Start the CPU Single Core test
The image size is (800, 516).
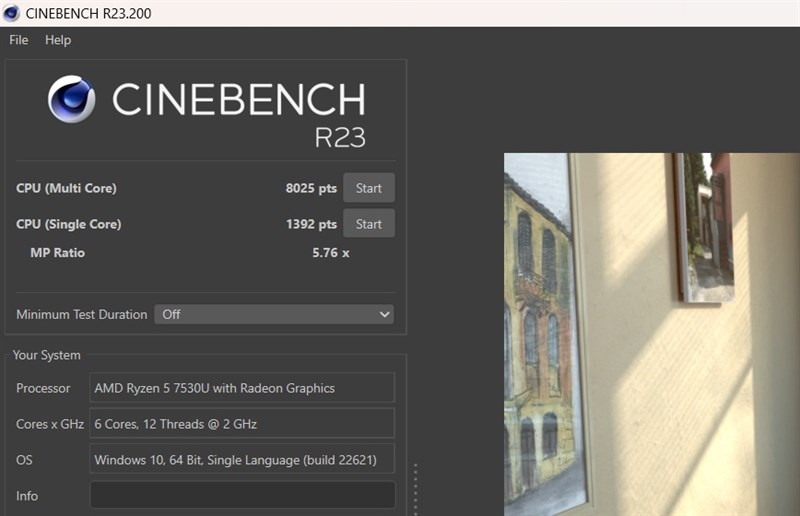tap(368, 224)
